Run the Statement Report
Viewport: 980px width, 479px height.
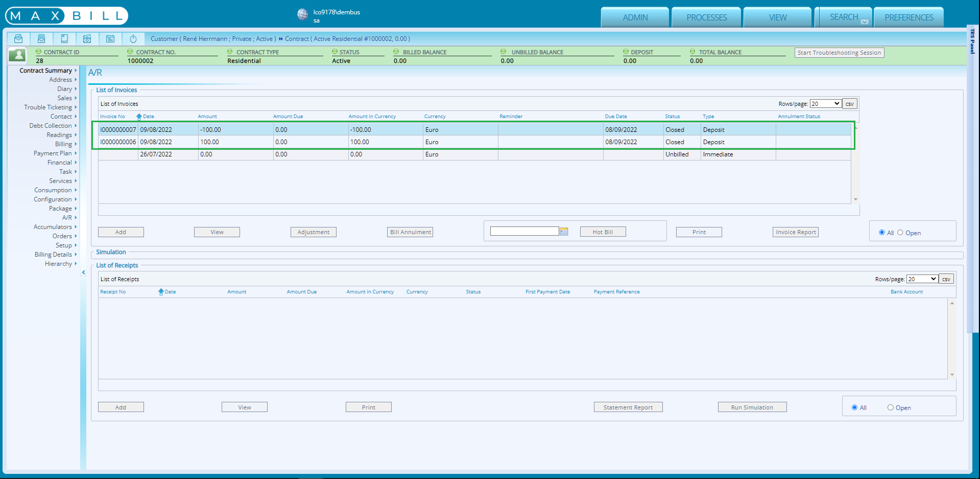tap(628, 407)
